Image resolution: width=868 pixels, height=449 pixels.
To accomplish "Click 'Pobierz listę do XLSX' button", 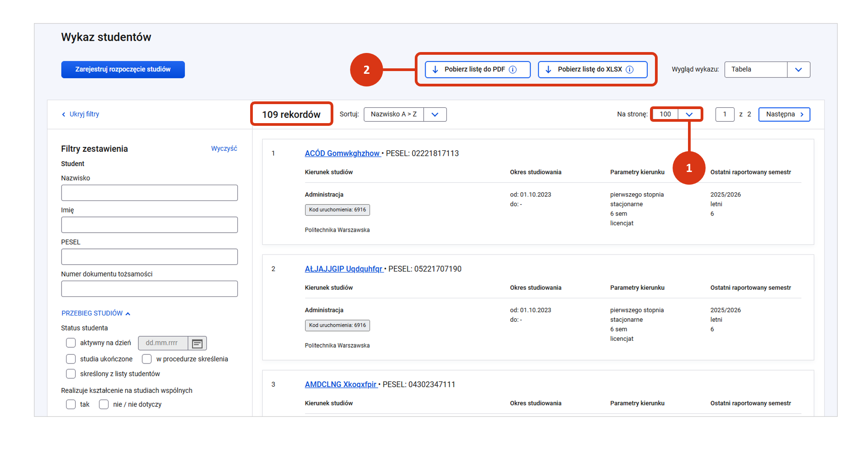I will point(593,70).
